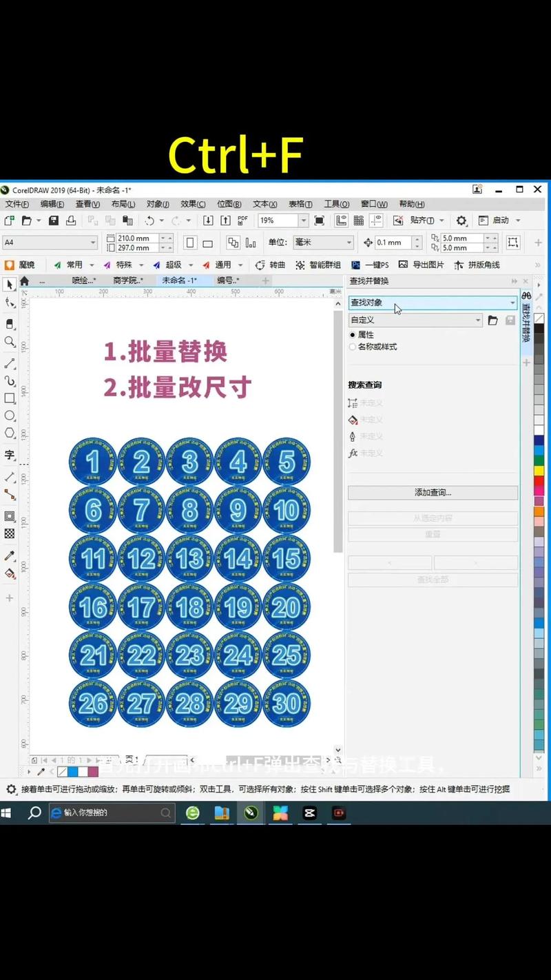Toggle landscape page orientation
The image size is (551, 980).
click(x=209, y=242)
